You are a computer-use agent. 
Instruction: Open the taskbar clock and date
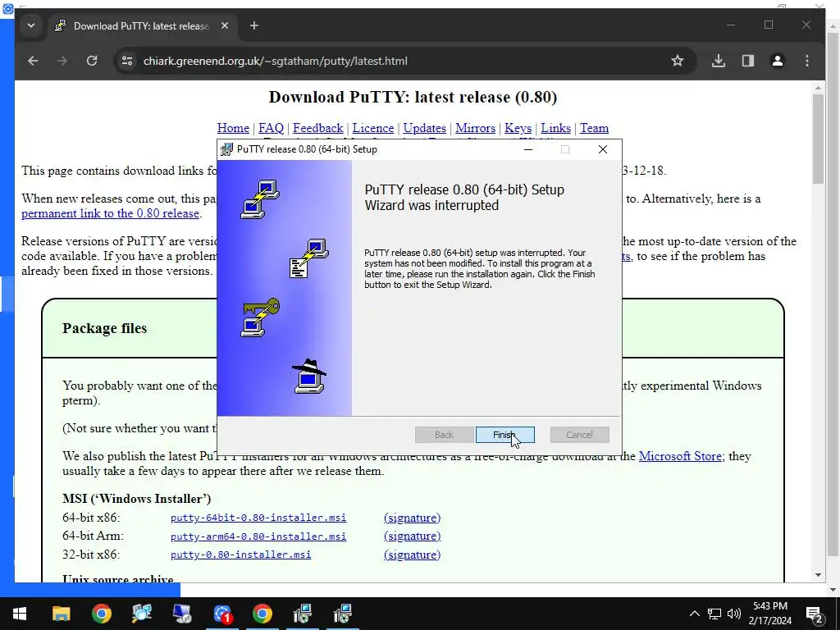coord(769,614)
